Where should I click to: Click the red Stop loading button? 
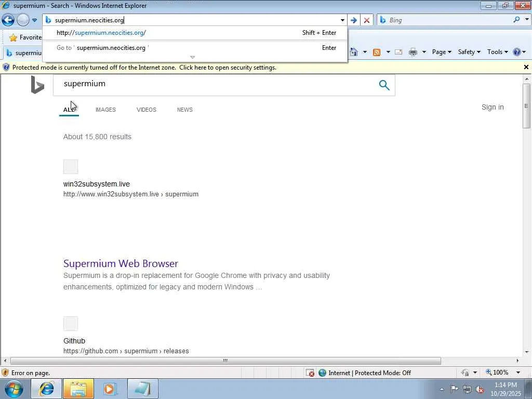366,20
